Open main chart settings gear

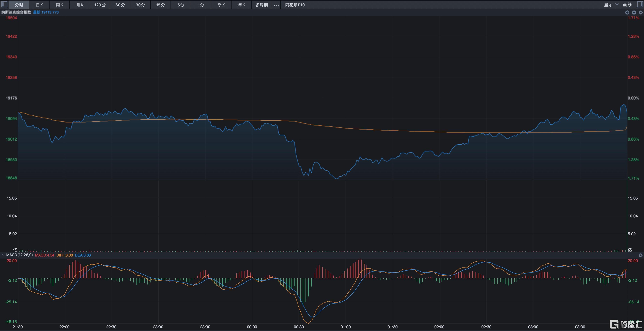coord(640,12)
